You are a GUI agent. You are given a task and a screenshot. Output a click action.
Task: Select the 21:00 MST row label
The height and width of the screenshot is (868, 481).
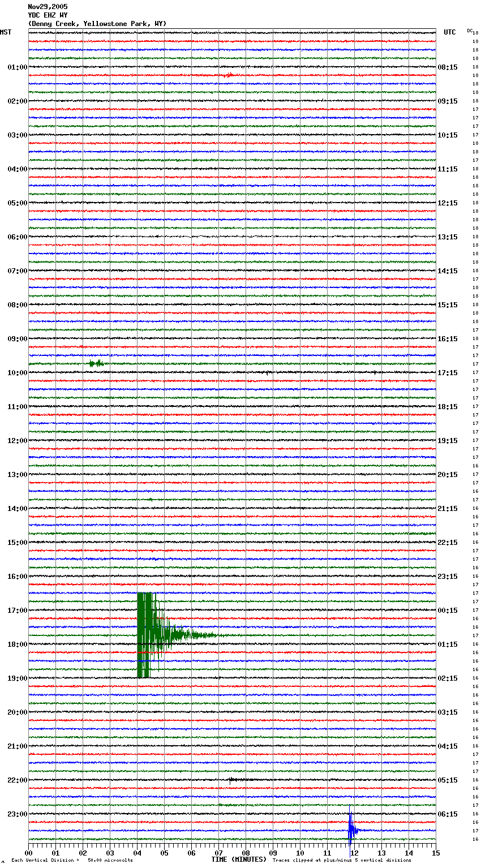pos(18,746)
